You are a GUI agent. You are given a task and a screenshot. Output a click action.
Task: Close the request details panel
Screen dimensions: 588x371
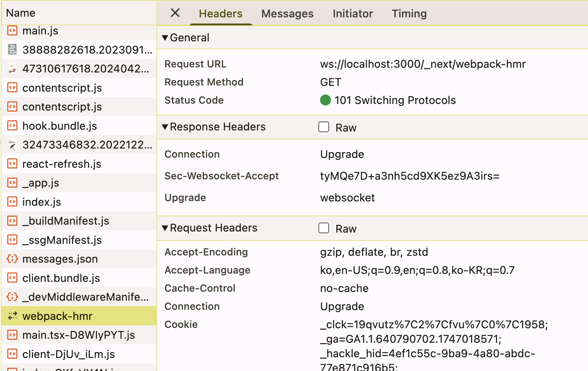[175, 13]
